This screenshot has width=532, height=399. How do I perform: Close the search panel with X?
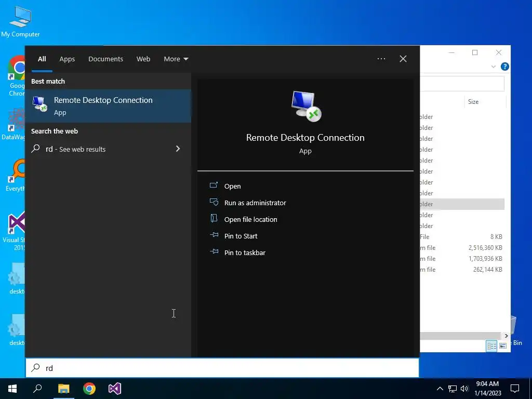tap(403, 59)
